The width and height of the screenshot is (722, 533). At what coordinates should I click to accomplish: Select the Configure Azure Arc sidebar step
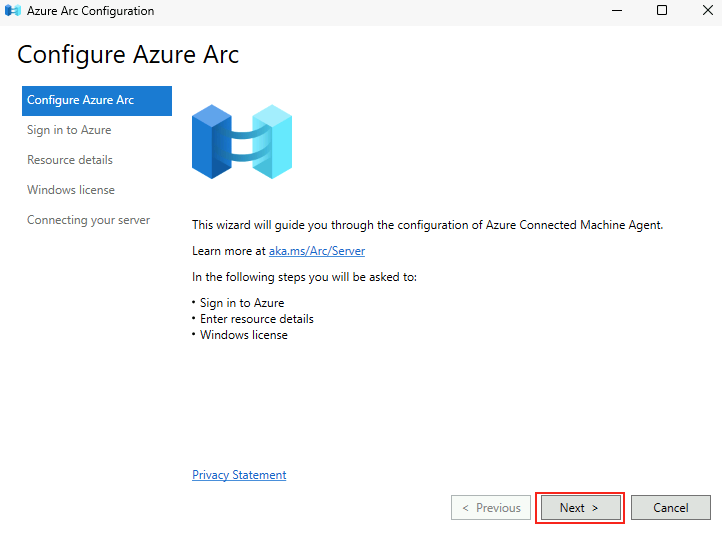(97, 100)
